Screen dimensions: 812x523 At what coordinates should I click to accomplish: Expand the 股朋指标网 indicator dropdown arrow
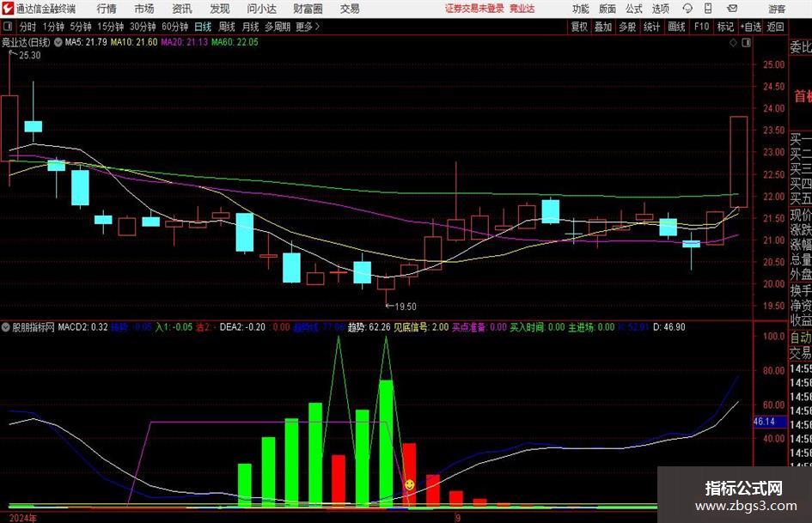coord(6,327)
